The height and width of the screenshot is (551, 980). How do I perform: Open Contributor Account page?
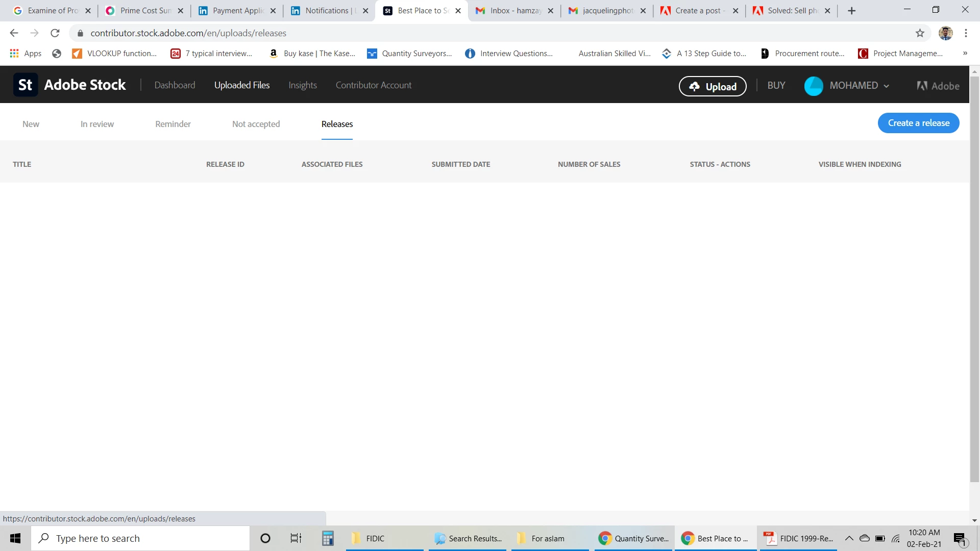[x=373, y=85]
